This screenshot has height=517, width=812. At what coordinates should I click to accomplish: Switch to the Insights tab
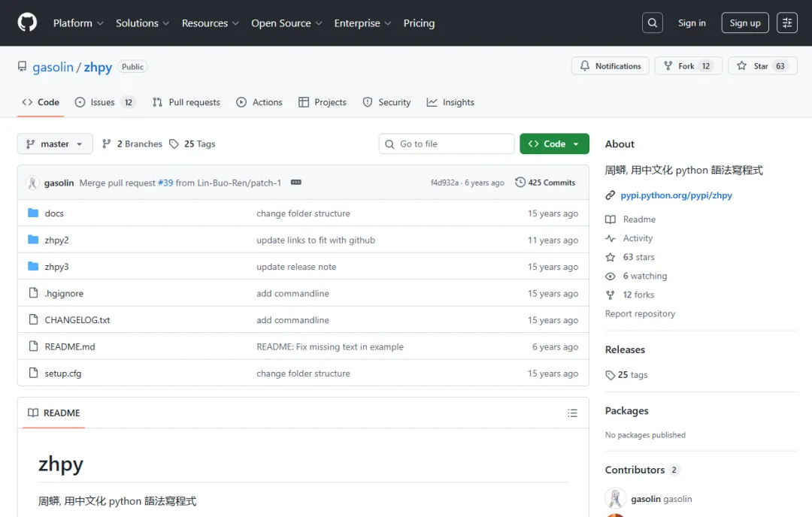pos(450,102)
